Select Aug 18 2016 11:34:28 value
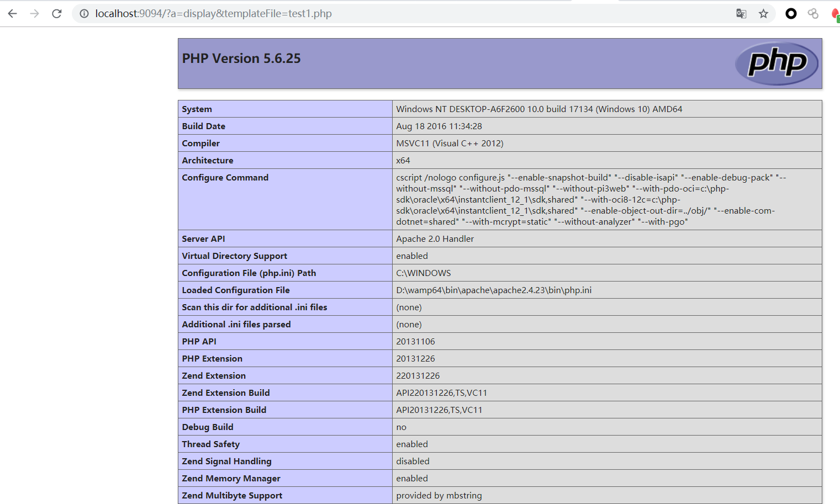Screen dimensions: 840x504 point(439,126)
